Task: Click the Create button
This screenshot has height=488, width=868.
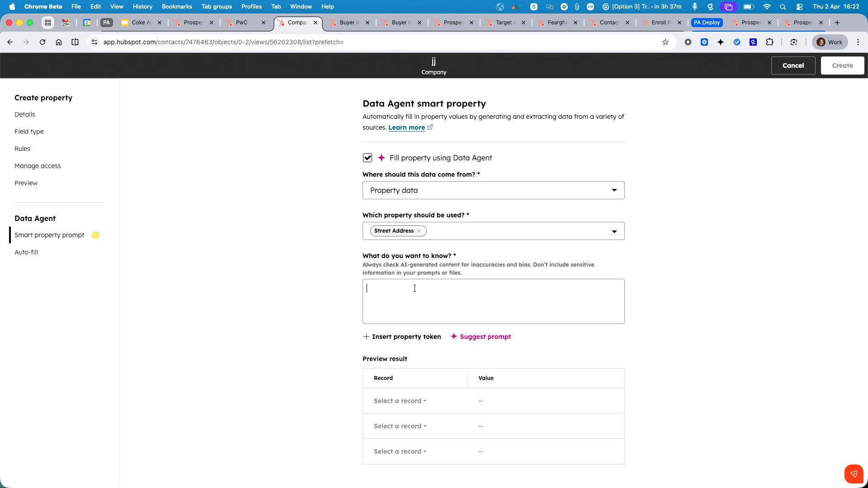Action: 842,65
